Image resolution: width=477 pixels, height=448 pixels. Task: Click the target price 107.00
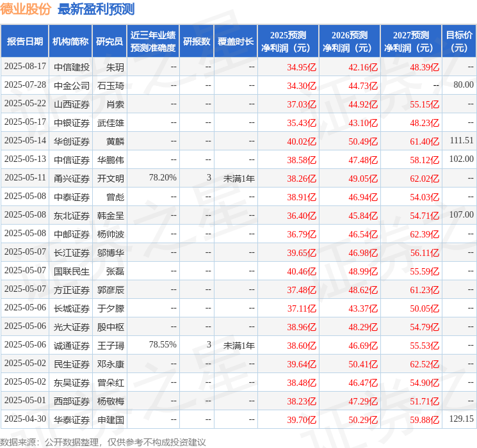click(462, 215)
